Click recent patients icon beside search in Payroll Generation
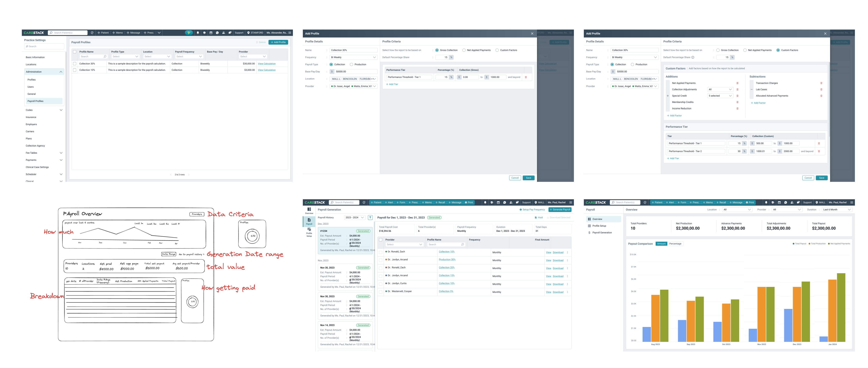Viewport: 868px width, 368px height. (x=364, y=202)
